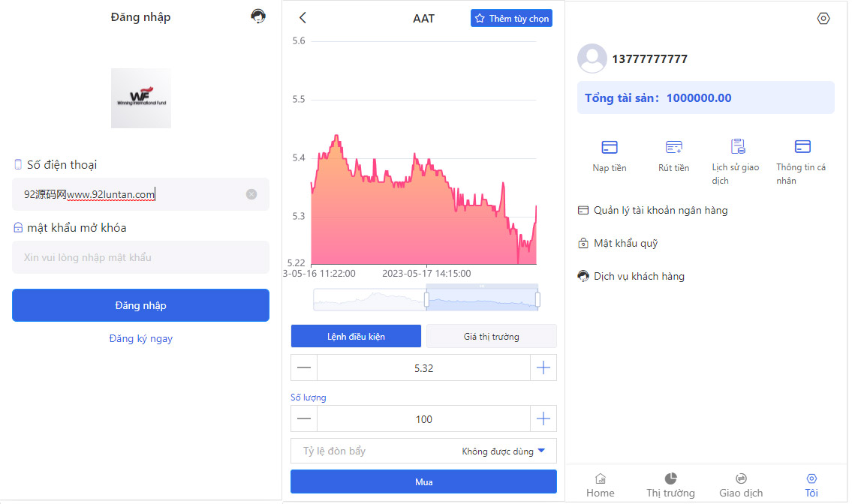852x504 pixels.
Task: Select the Lệnh điều kiện order type
Action: click(356, 337)
